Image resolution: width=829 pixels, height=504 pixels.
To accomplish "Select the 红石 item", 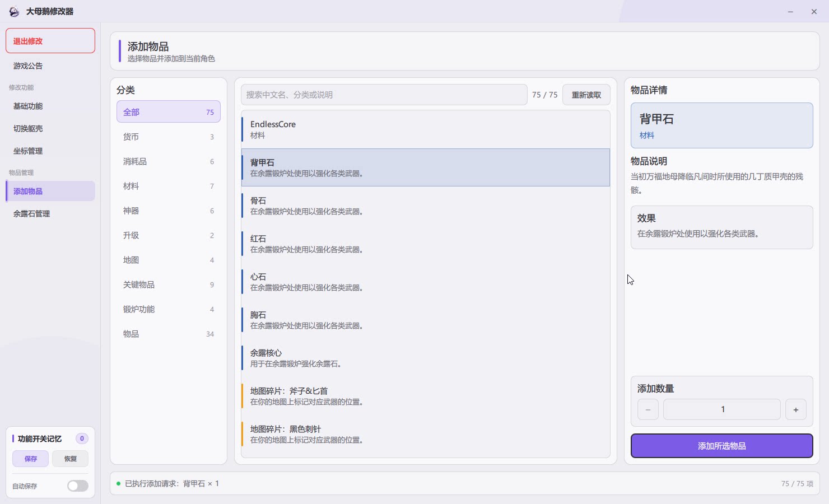I will click(426, 244).
